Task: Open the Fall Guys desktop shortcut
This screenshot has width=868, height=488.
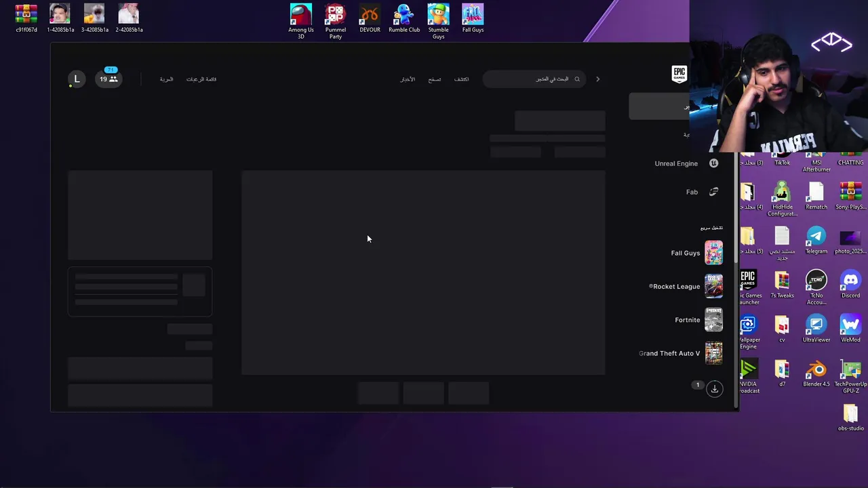Action: click(x=473, y=18)
